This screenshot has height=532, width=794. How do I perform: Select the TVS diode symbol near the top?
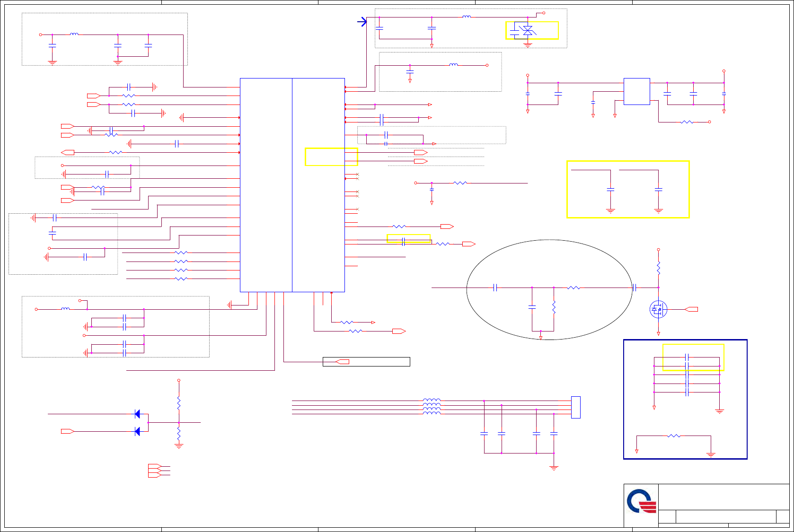(528, 30)
